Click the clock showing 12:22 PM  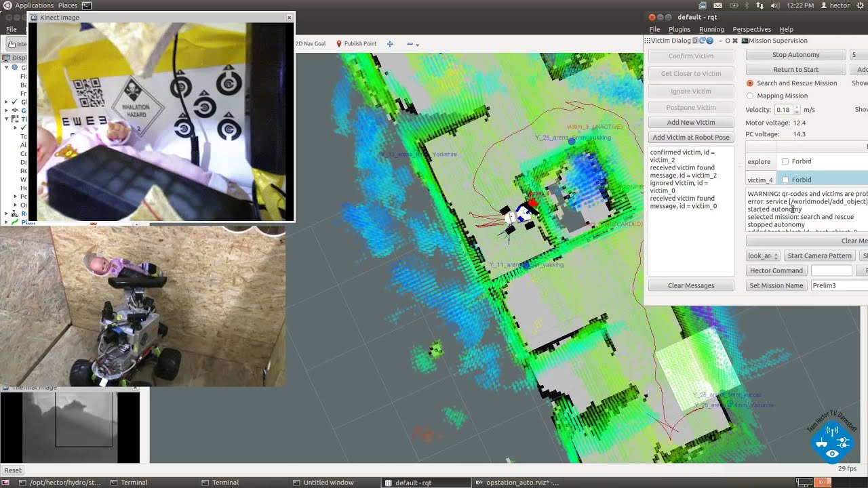click(800, 5)
